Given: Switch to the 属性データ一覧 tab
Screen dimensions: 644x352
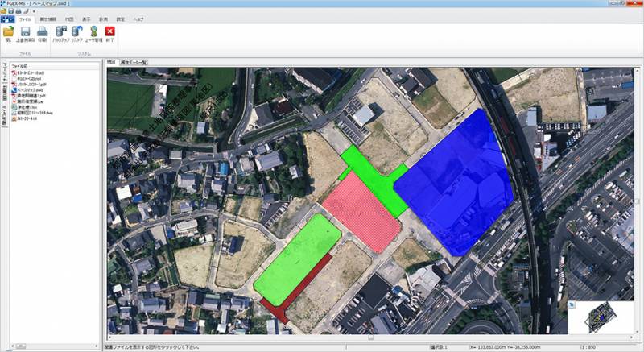Looking at the screenshot, I should [x=134, y=62].
